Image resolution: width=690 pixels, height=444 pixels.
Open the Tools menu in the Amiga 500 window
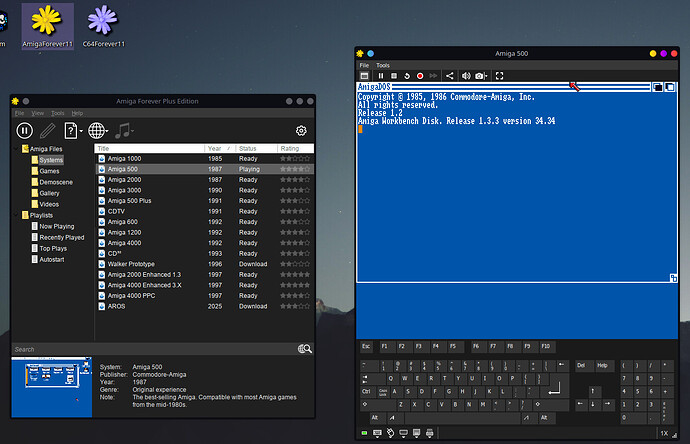[x=382, y=65]
